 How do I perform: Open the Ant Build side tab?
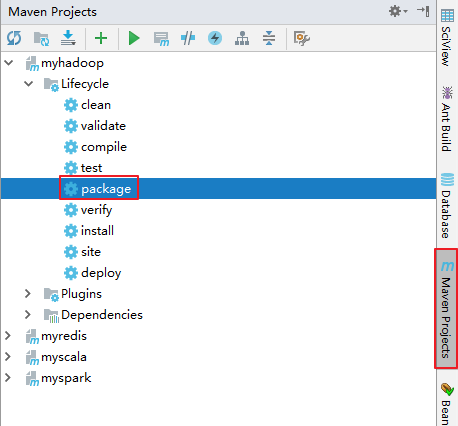[x=447, y=119]
